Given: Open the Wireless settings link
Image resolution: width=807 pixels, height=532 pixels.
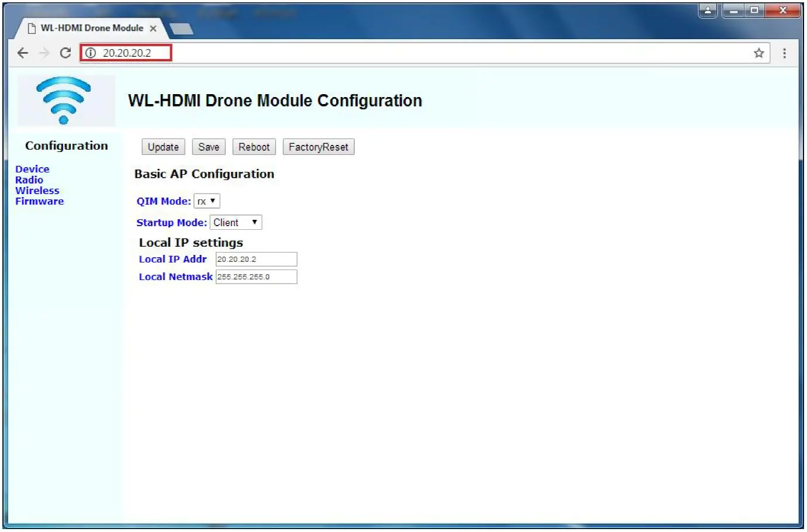Looking at the screenshot, I should click(37, 191).
